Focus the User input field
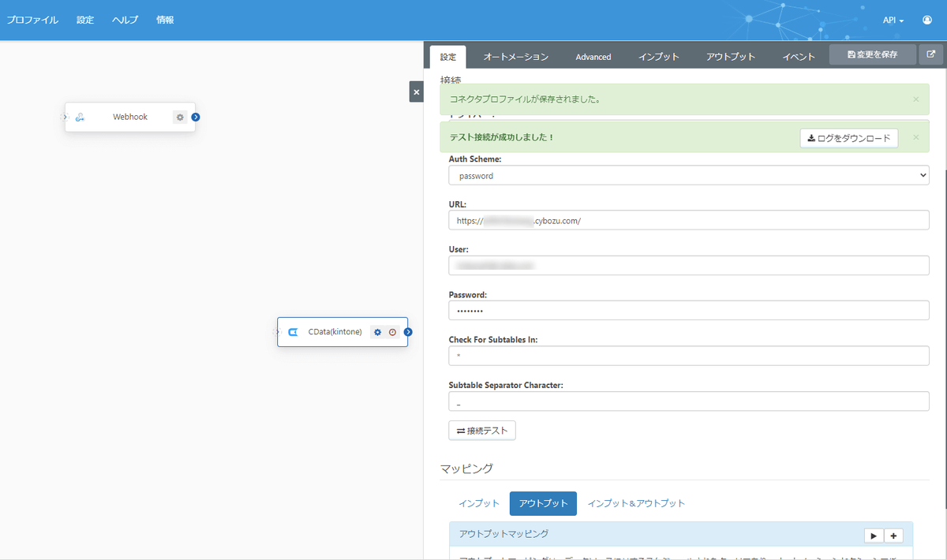Screen dimensions: 947x560 point(689,266)
